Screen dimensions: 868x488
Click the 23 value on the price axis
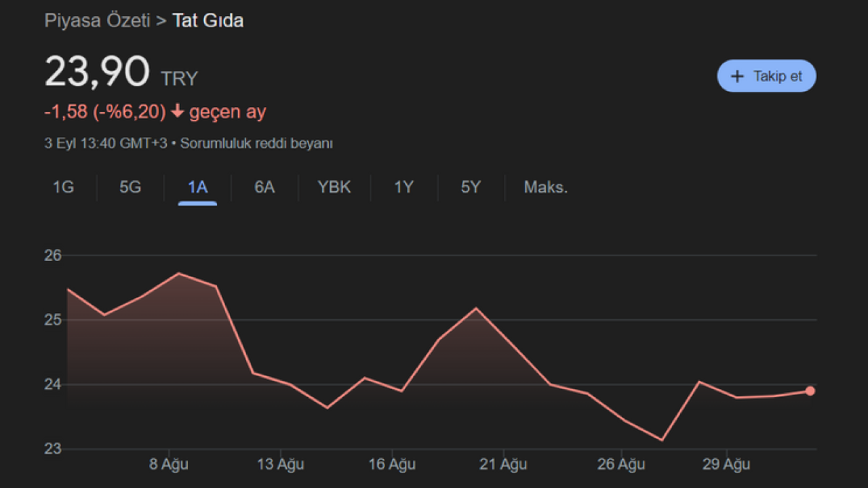click(54, 449)
